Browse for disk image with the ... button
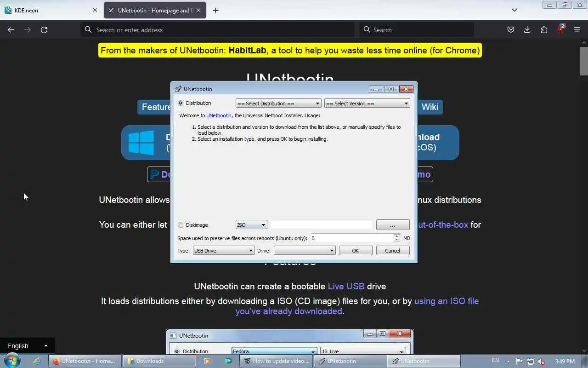The width and height of the screenshot is (588, 368). coord(393,225)
